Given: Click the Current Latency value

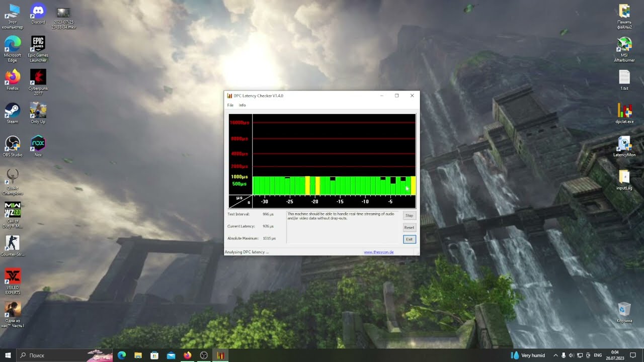Looking at the screenshot, I should pyautogui.click(x=268, y=226).
